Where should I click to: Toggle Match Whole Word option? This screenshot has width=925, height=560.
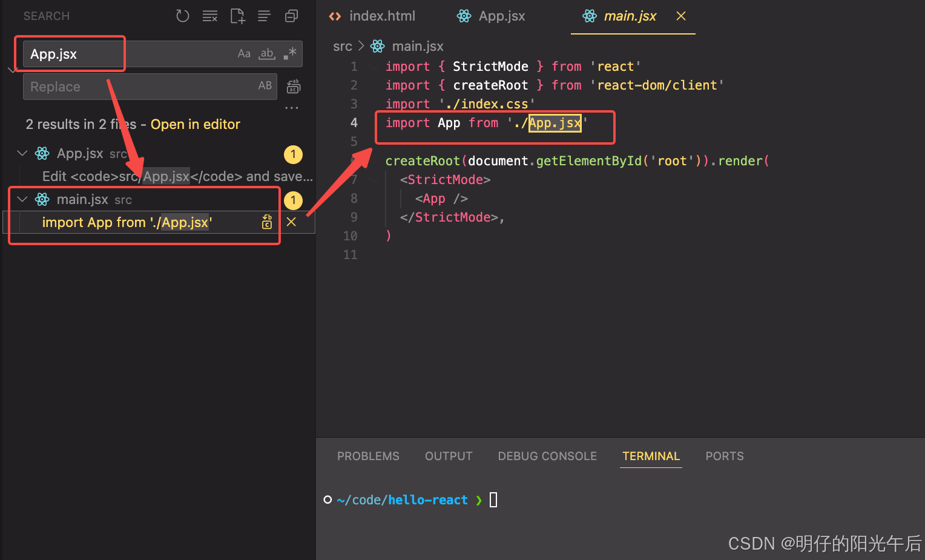pyautogui.click(x=267, y=54)
